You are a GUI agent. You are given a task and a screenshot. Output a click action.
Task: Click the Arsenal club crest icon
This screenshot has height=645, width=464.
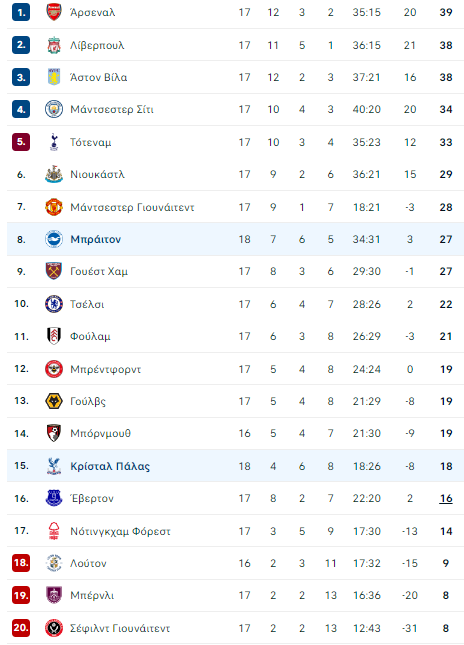pos(54,12)
